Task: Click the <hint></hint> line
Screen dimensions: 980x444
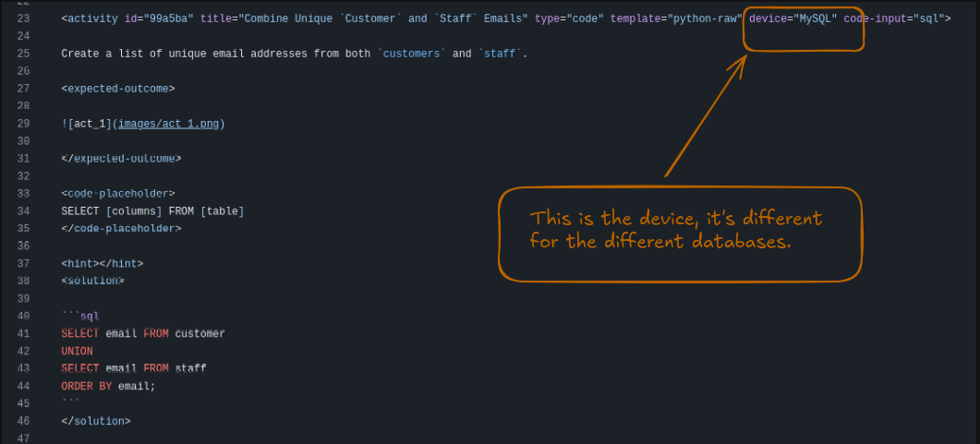Action: (103, 263)
